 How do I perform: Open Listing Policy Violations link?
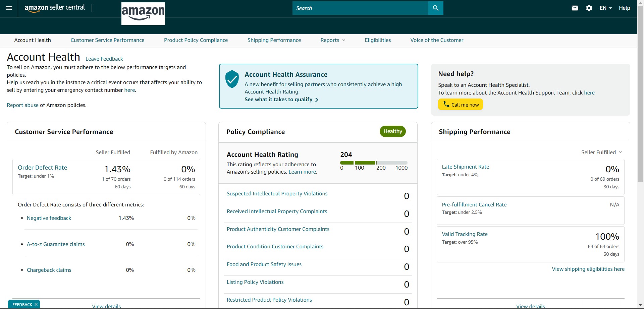pos(255,282)
